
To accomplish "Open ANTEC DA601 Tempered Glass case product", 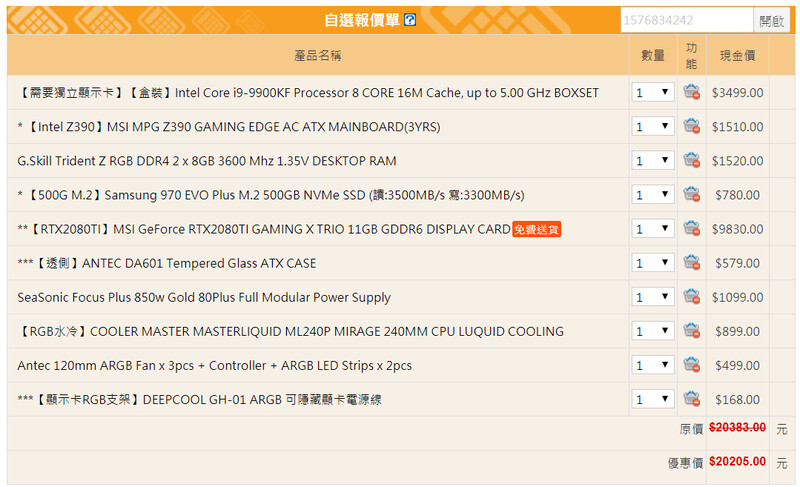I will [167, 264].
